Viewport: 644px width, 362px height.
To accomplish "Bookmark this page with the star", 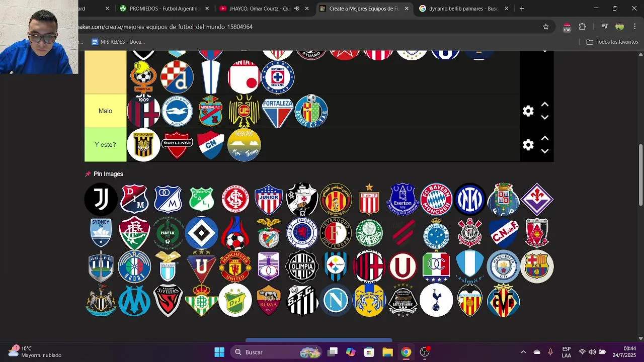I will pos(545,27).
